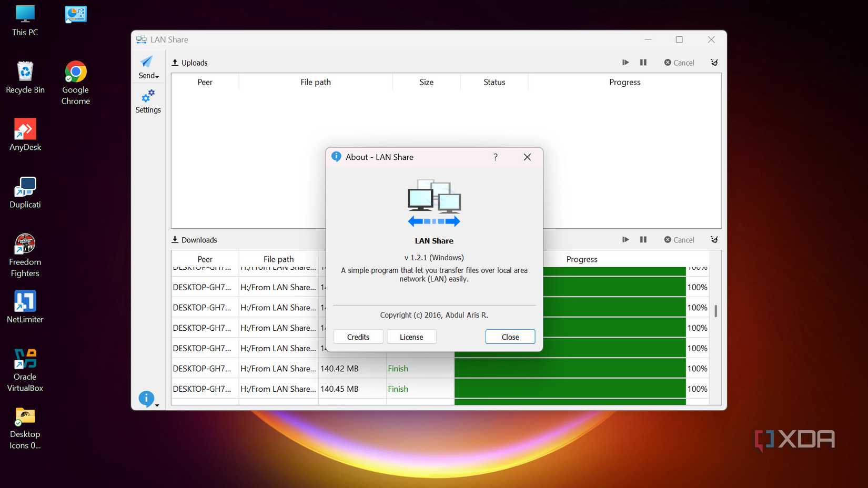The height and width of the screenshot is (488, 868).
Task: Click the help question mark in About dialog
Action: (x=496, y=157)
